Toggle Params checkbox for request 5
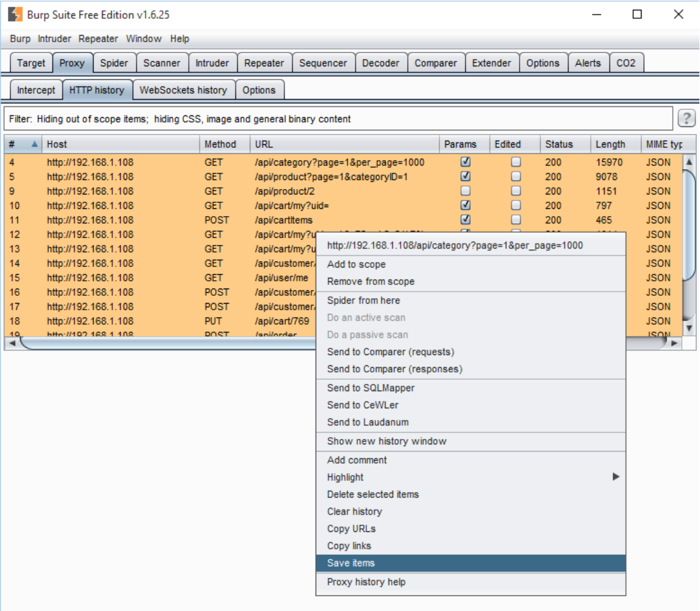The width and height of the screenshot is (700, 611). [x=465, y=176]
